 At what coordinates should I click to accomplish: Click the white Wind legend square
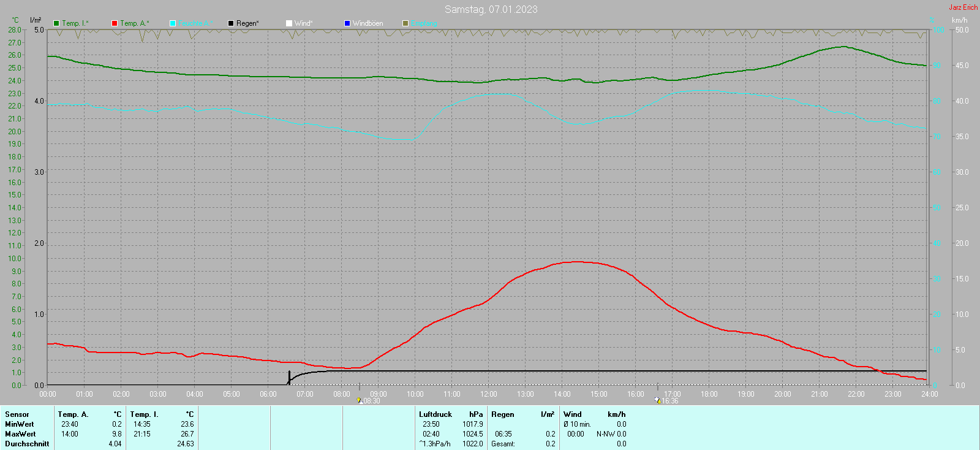click(289, 23)
